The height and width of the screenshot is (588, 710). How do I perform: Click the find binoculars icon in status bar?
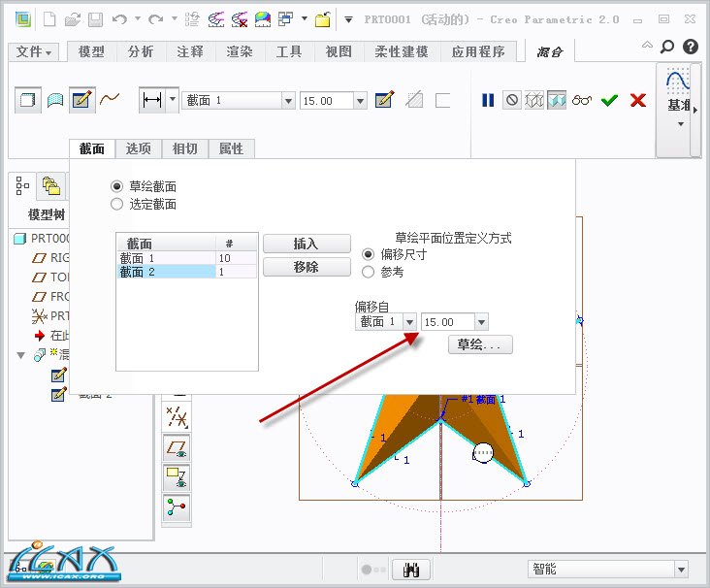(411, 570)
